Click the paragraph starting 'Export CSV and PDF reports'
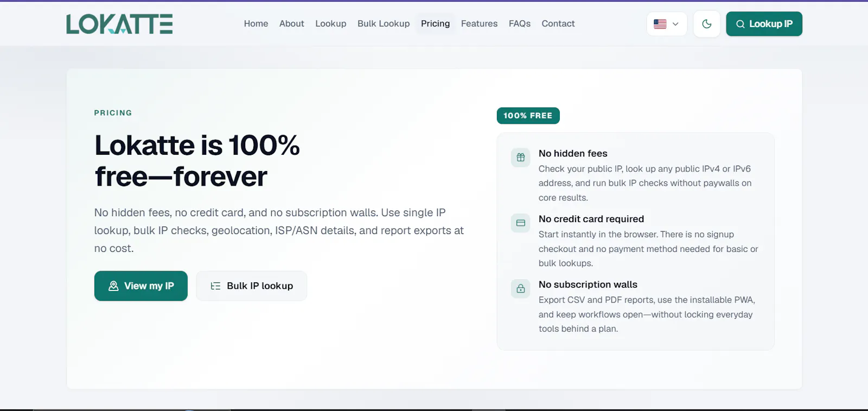The image size is (868, 411). pos(647,314)
